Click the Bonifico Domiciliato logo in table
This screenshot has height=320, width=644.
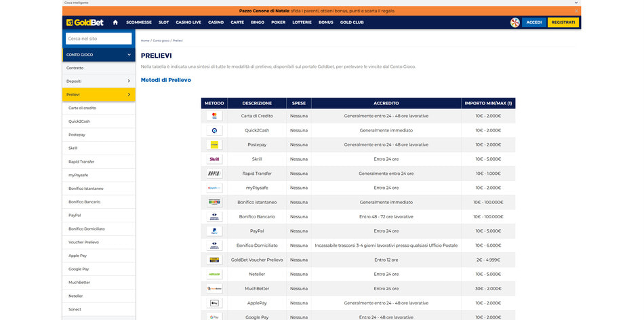(214, 245)
